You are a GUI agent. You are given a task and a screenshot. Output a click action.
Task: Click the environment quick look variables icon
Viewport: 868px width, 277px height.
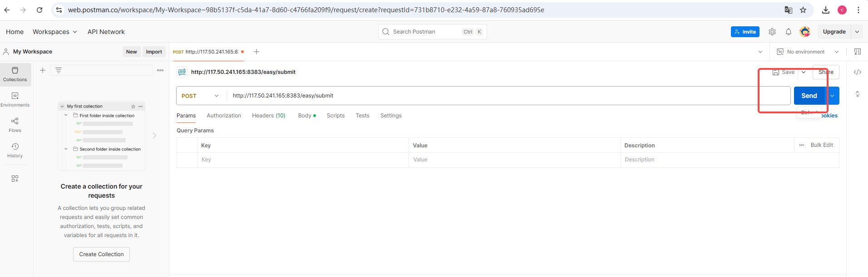pos(858,52)
